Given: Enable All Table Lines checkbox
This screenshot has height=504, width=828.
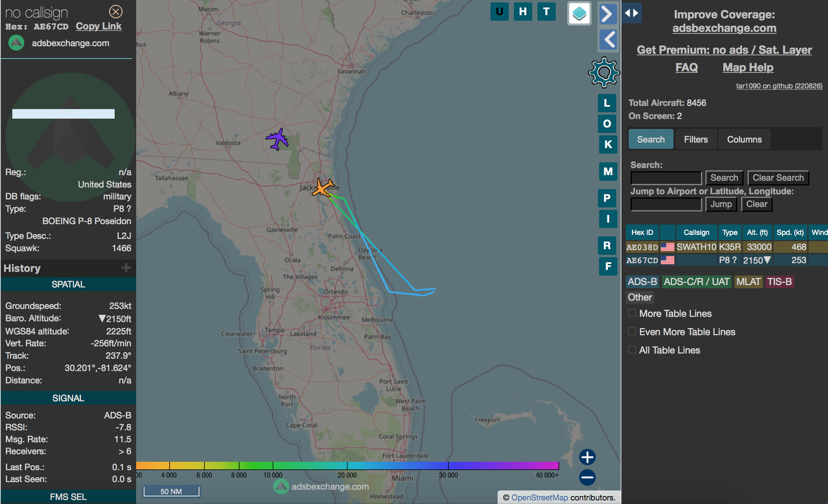Looking at the screenshot, I should pos(632,350).
